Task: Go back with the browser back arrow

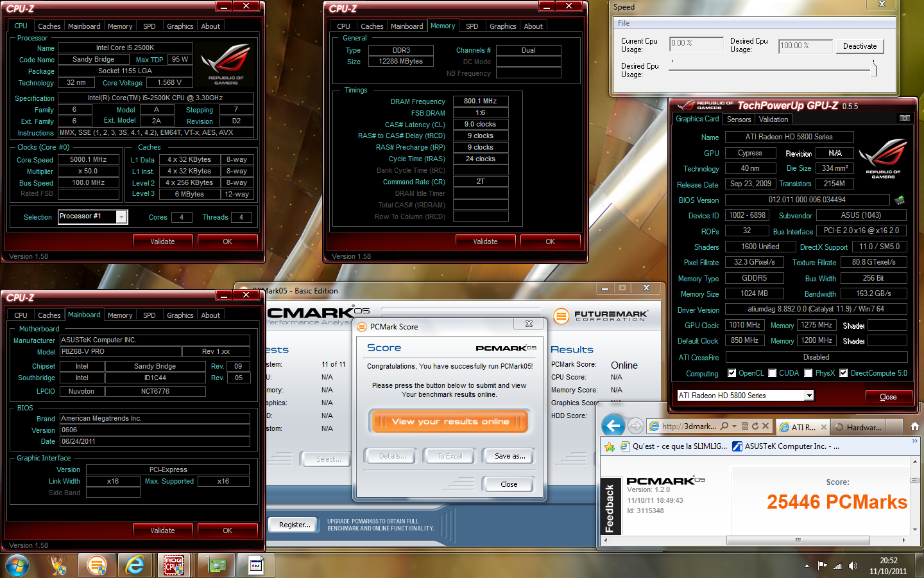Action: 613,425
